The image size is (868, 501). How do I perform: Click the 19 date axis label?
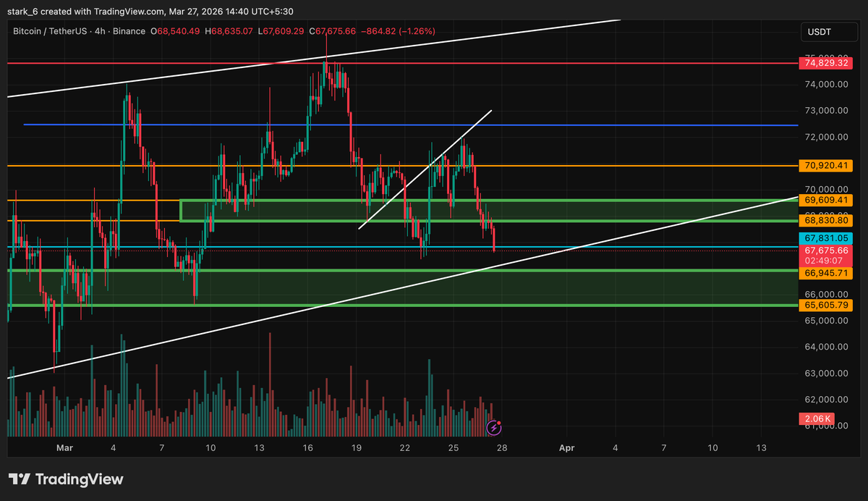[356, 448]
